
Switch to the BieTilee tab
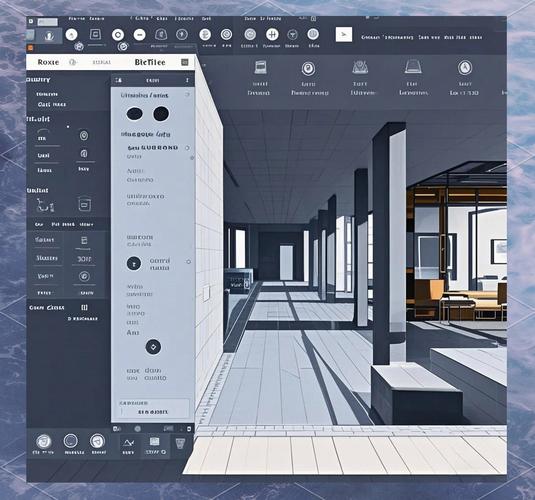click(x=150, y=62)
